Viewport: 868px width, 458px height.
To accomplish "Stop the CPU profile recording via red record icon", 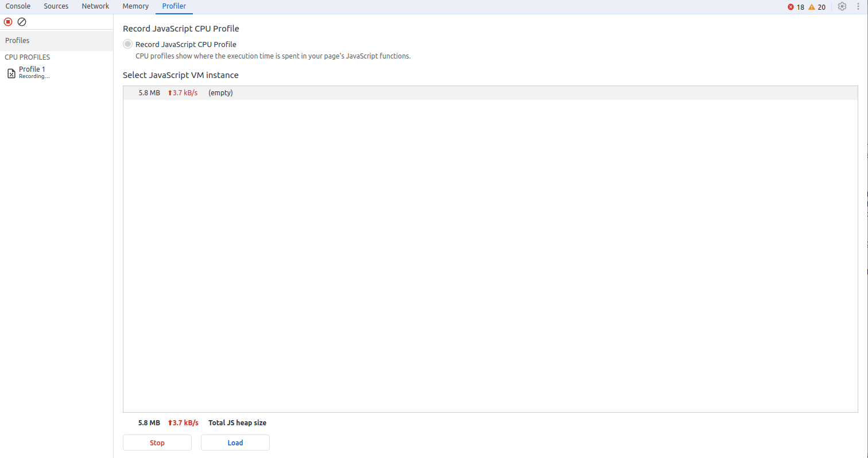I will pyautogui.click(x=7, y=21).
